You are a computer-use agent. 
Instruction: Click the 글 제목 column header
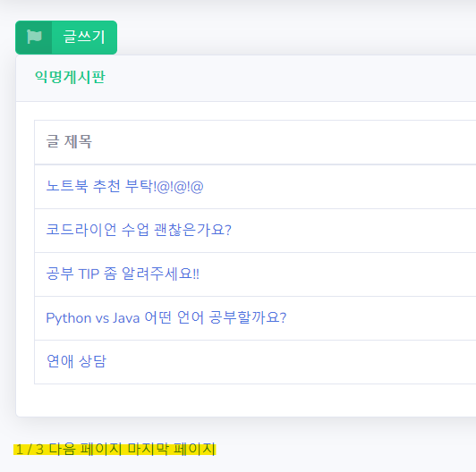[69, 141]
